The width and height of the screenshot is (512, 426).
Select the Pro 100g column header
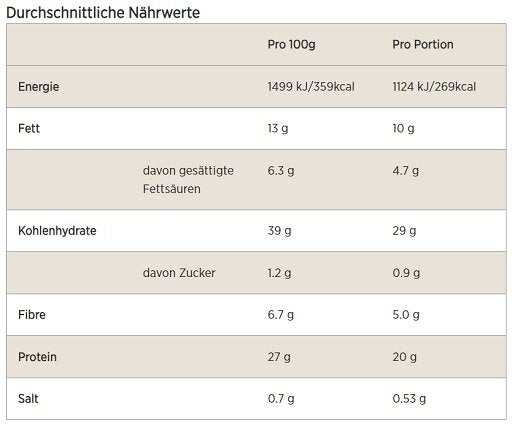291,44
